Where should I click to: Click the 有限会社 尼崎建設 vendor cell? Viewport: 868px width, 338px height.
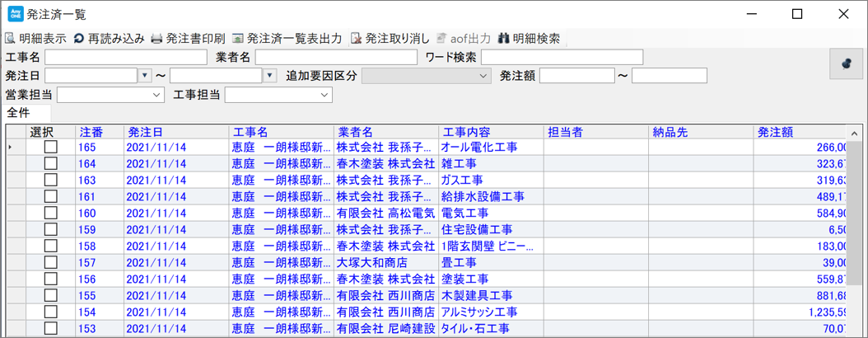pyautogui.click(x=386, y=328)
